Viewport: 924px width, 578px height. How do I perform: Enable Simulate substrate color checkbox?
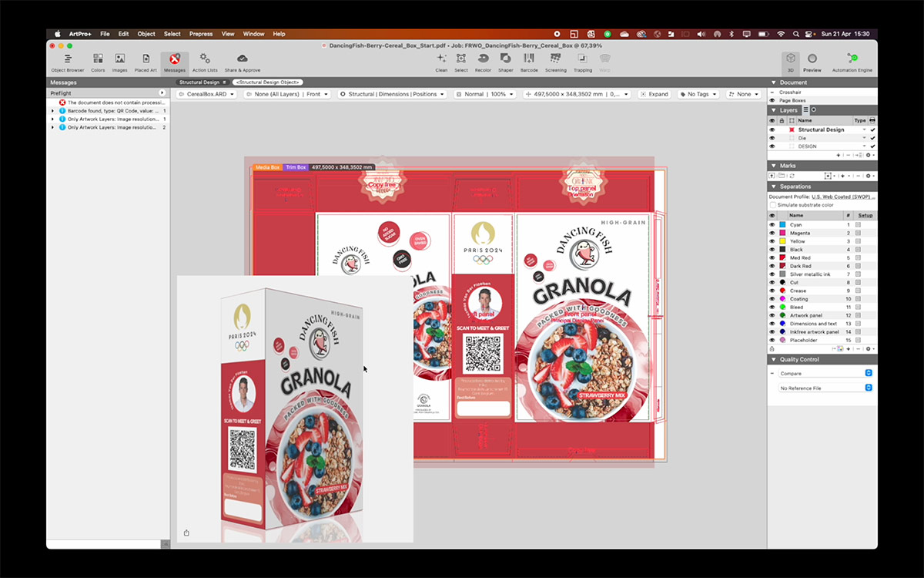pyautogui.click(x=774, y=205)
